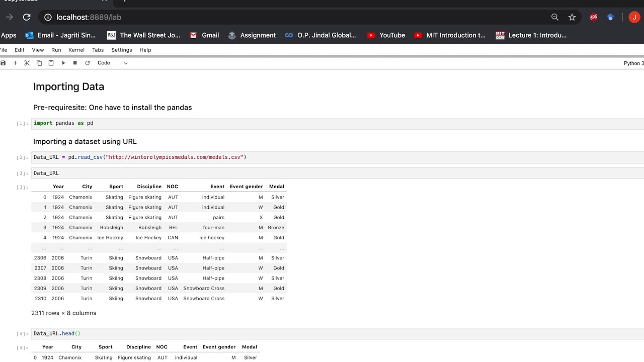Click into the pd.read_csv code cell
The height and width of the screenshot is (362, 644).
[337, 157]
